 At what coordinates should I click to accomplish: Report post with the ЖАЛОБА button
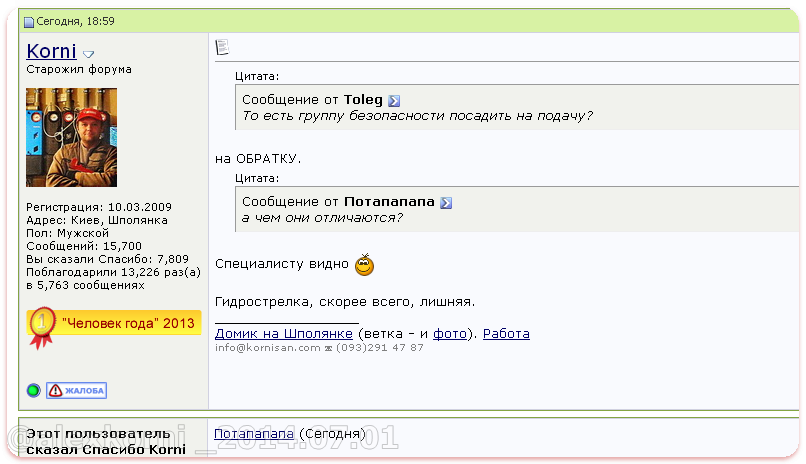(77, 391)
